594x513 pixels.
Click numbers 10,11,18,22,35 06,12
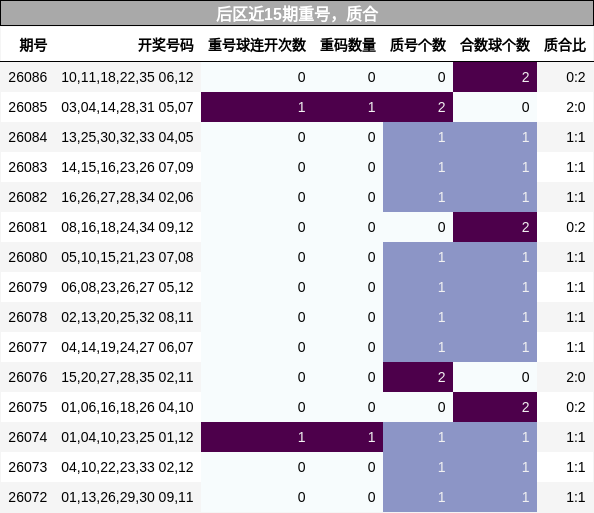127,77
